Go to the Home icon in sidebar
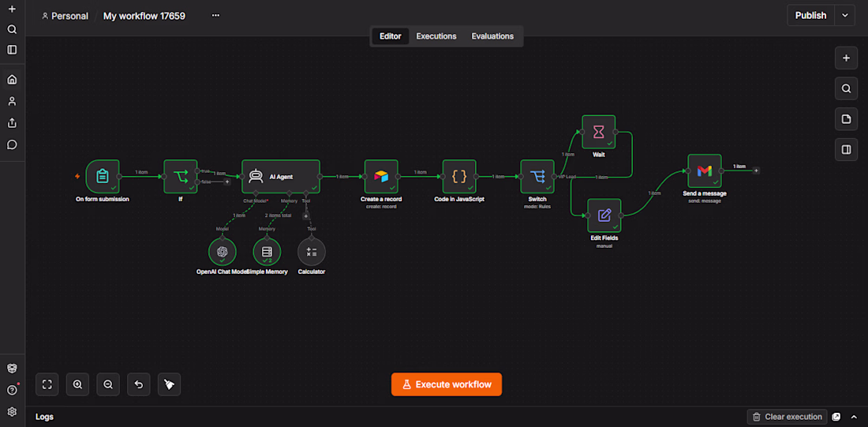 click(12, 80)
